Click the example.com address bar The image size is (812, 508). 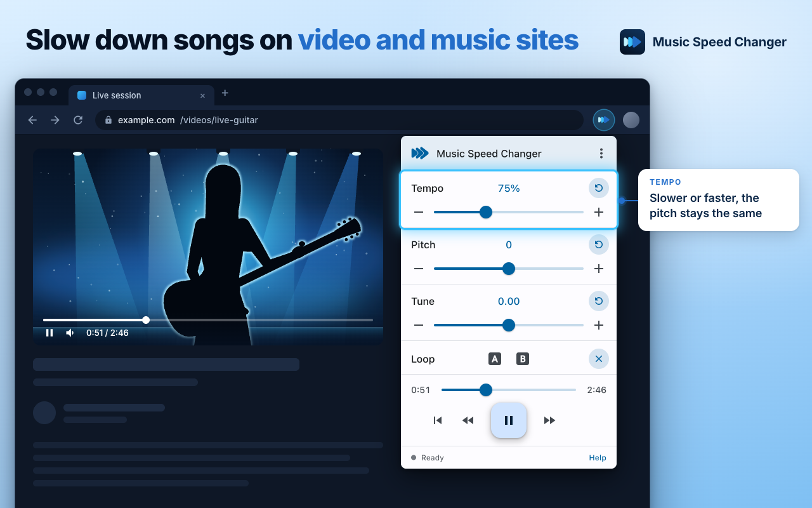(x=339, y=120)
